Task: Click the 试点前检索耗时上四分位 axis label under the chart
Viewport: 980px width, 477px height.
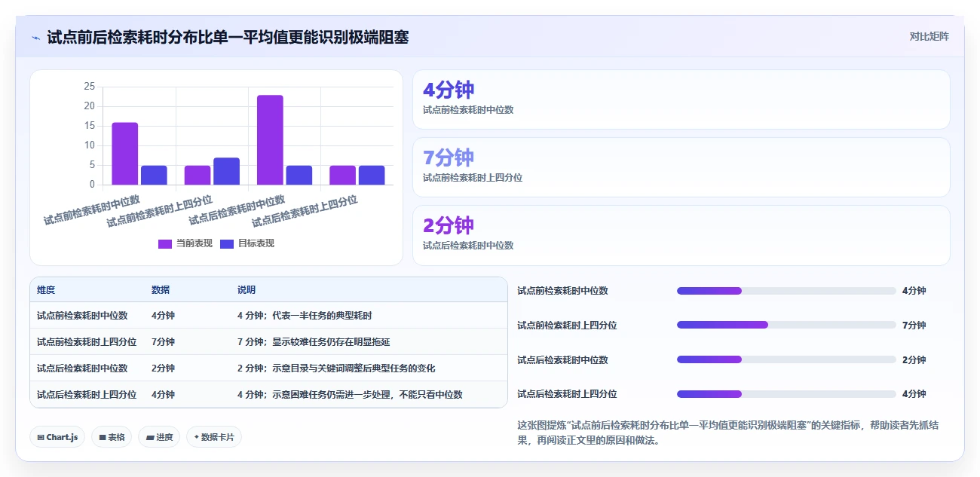Action: pyautogui.click(x=160, y=211)
